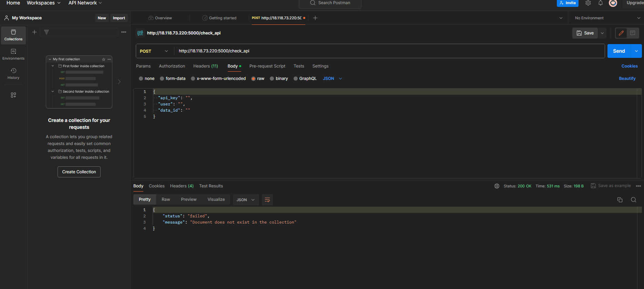Click the request URL input field
This screenshot has width=644, height=289.
(x=389, y=51)
